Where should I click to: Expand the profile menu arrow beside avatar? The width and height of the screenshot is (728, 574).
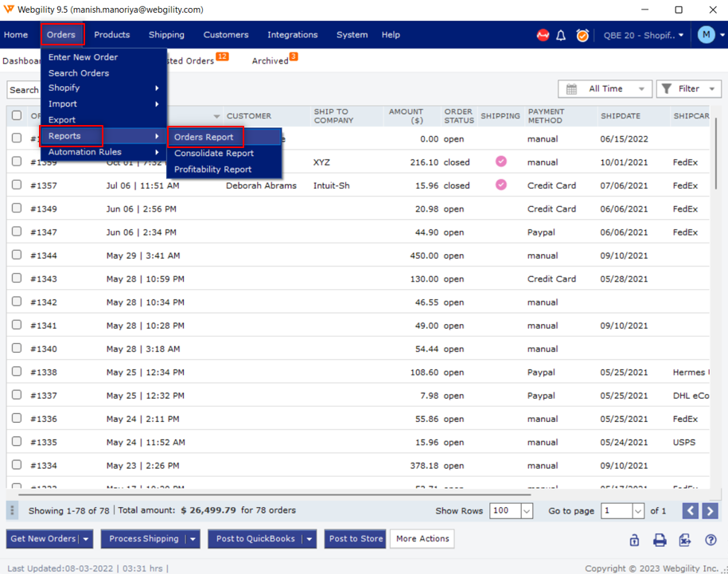click(x=722, y=35)
